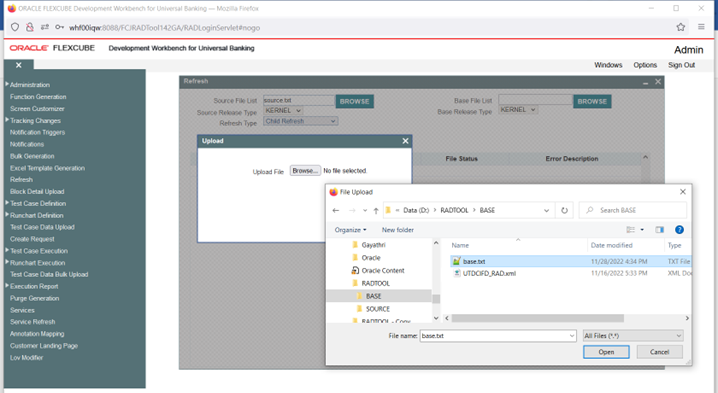Viewport: 718px width, 393px height.
Task: Open the Organize menu
Action: pyautogui.click(x=350, y=229)
